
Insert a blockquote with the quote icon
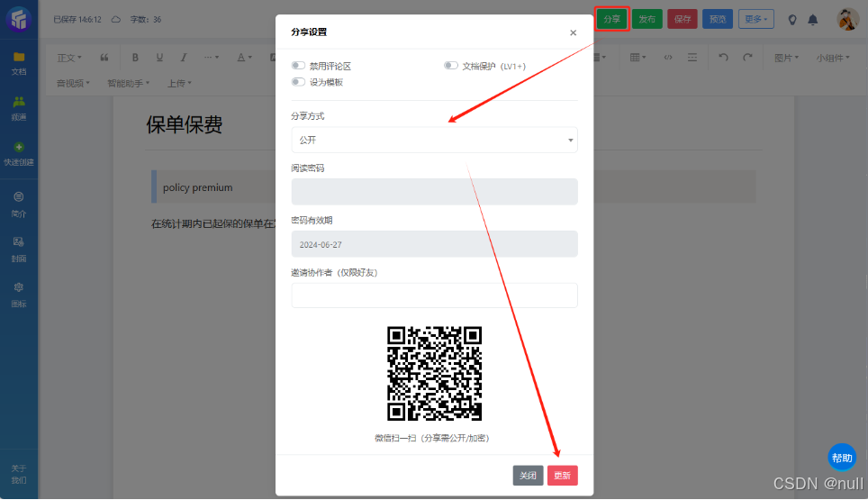[104, 58]
